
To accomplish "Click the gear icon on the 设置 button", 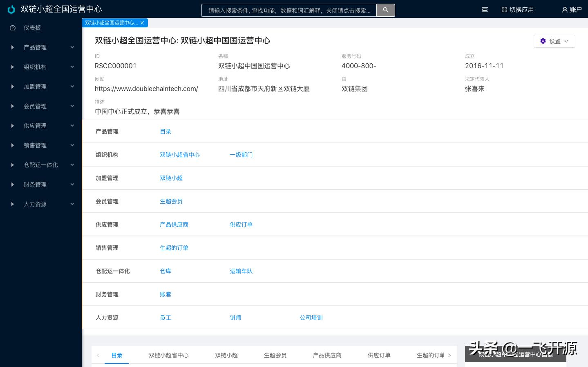I will [543, 41].
